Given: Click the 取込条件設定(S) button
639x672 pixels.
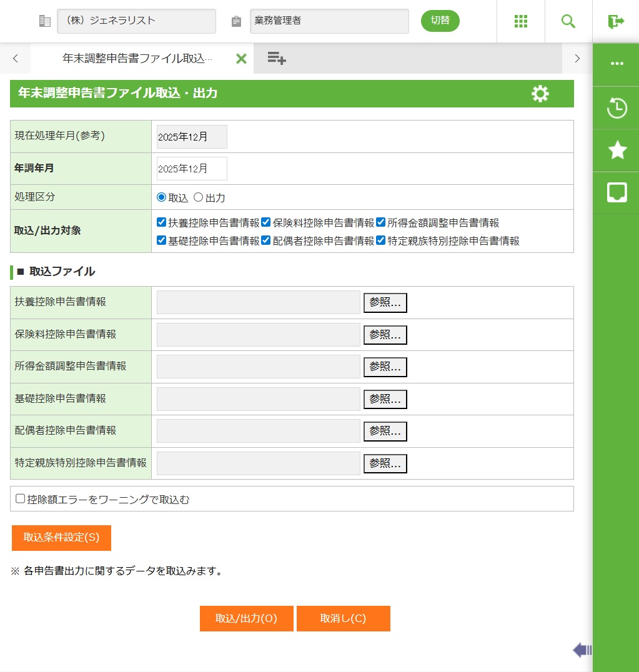Looking at the screenshot, I should [61, 538].
